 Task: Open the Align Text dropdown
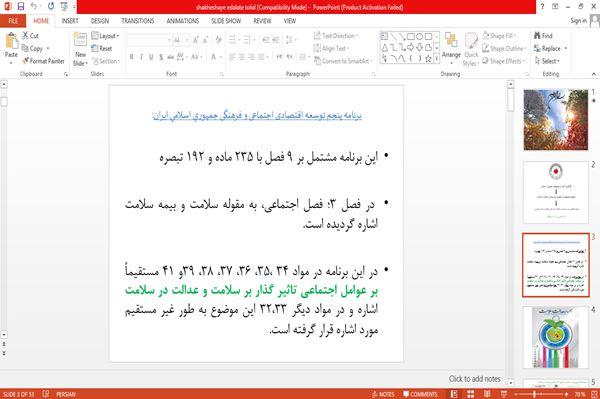click(x=332, y=48)
